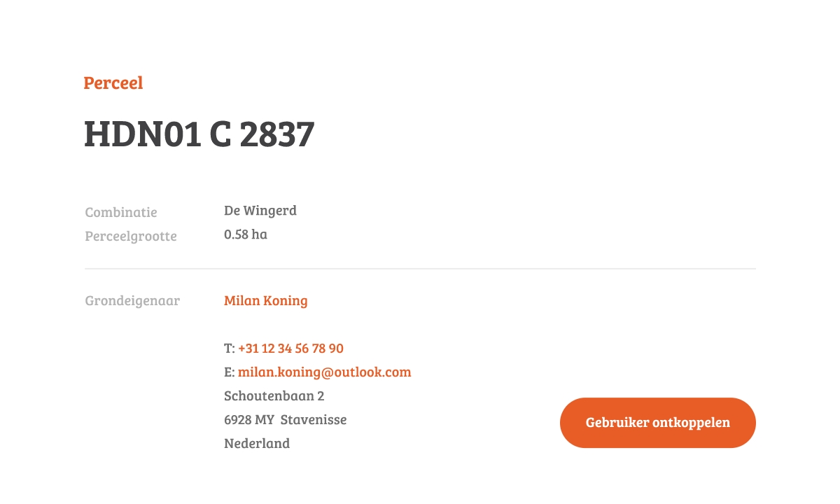Image resolution: width=840 pixels, height=504 pixels.
Task: Click the 0.58 ha parcel size value
Action: point(246,234)
